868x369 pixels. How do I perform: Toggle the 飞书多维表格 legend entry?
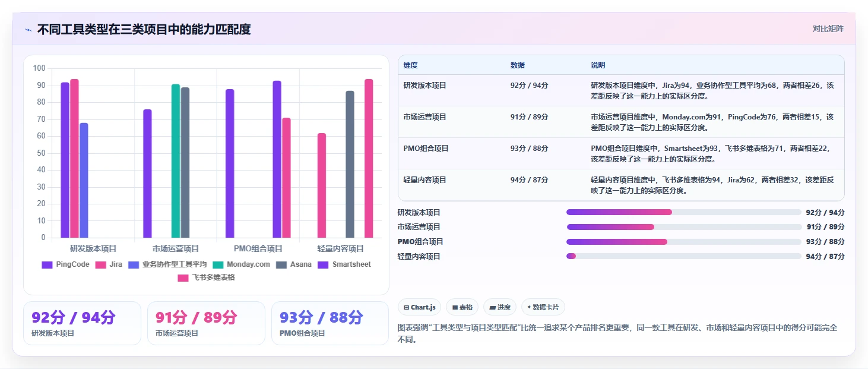[206, 277]
